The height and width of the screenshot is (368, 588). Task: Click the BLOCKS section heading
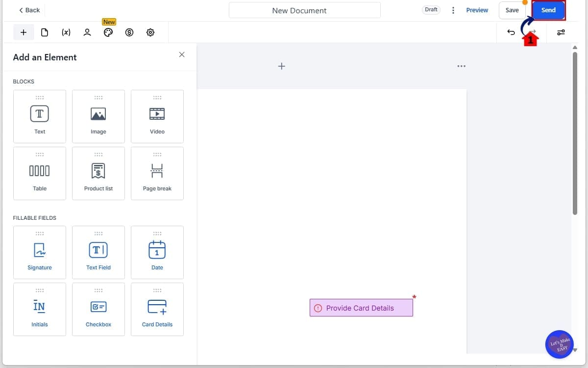point(24,81)
